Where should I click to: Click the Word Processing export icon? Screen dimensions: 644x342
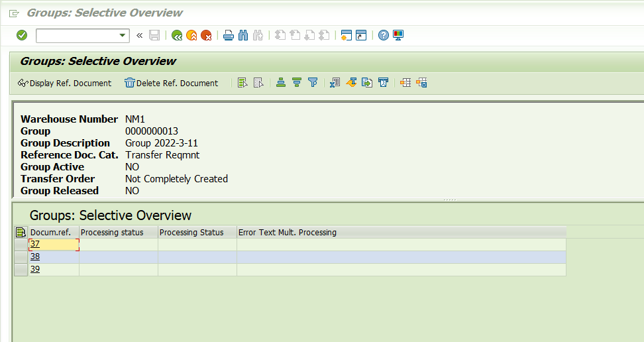click(x=351, y=83)
